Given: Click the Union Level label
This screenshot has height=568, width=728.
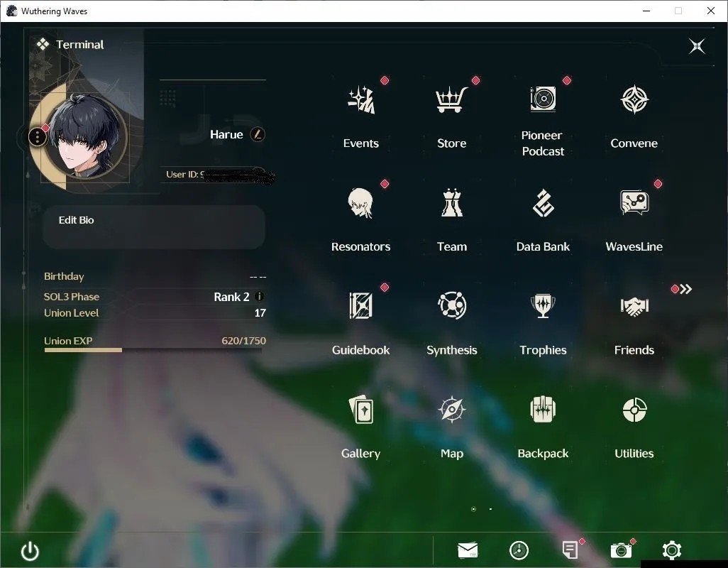Looking at the screenshot, I should (71, 312).
